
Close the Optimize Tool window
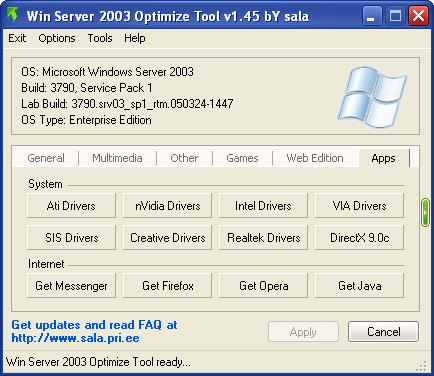(x=418, y=16)
